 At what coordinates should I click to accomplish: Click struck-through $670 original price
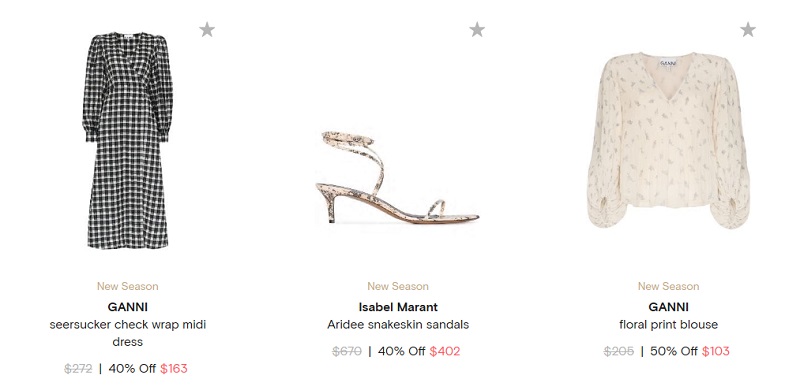(x=347, y=351)
